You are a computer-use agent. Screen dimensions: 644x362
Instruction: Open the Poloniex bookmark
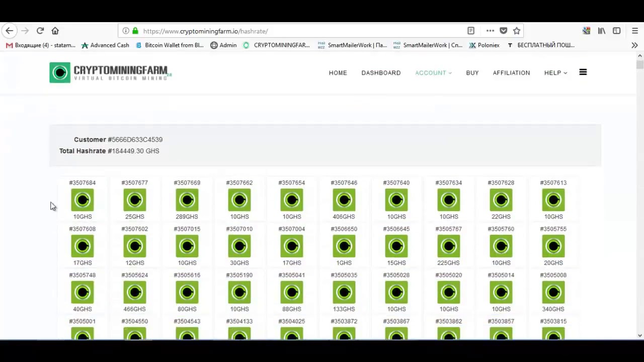click(484, 45)
